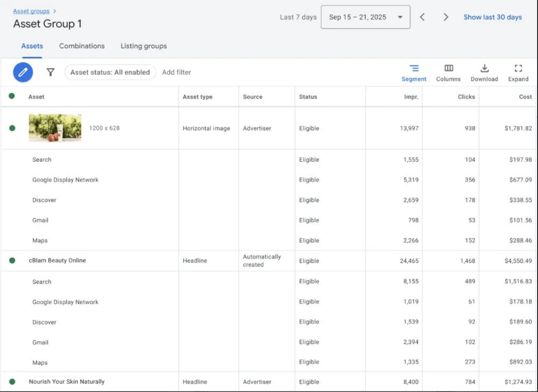This screenshot has width=538, height=392.
Task: Select the edit pencil tool
Action: (23, 72)
